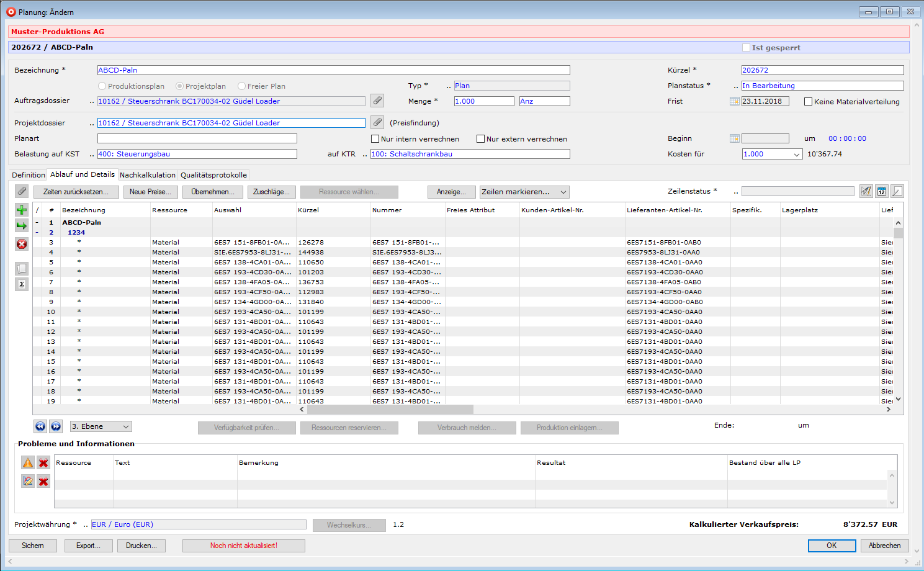This screenshot has width=924, height=571.
Task: Click into the Planart input field
Action: click(x=197, y=138)
